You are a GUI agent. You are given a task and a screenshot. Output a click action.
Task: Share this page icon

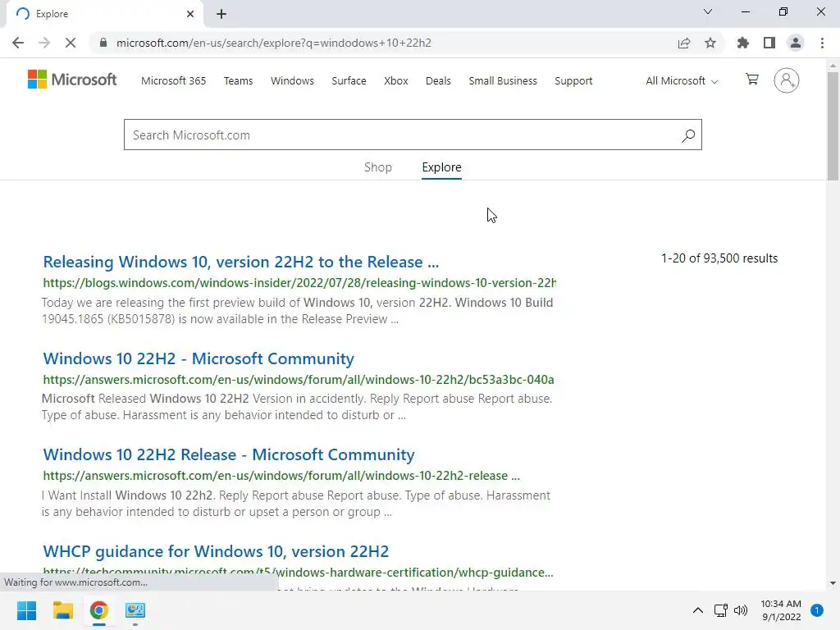683,43
